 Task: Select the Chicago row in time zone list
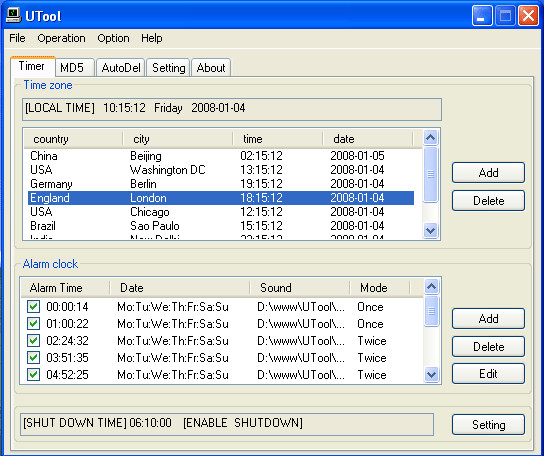(x=221, y=212)
